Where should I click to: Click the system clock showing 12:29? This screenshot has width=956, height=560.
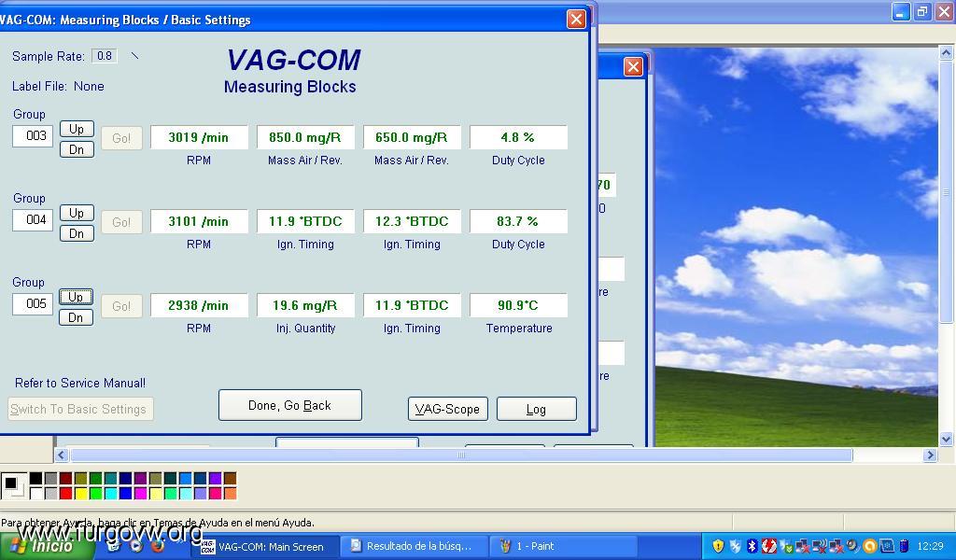pos(931,546)
